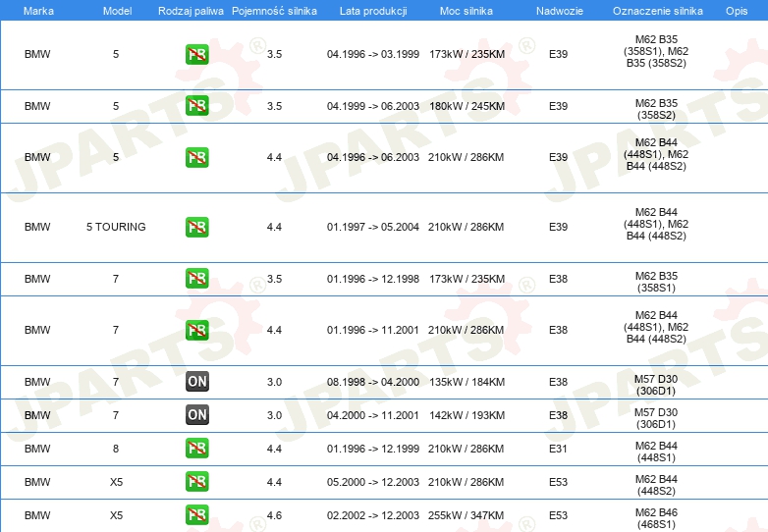768x532 pixels.
Task: Select production dates 04.1996 -> 03.1999
Action: (373, 54)
